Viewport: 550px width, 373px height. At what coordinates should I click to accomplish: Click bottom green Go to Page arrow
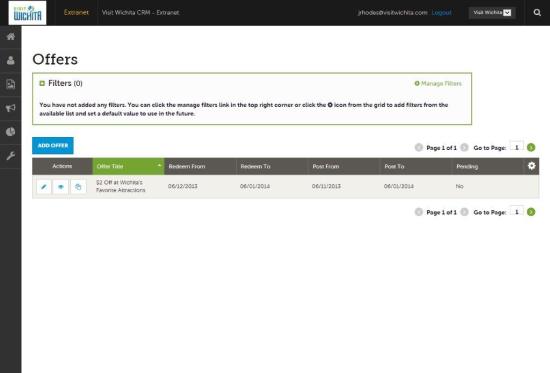pyautogui.click(x=531, y=212)
